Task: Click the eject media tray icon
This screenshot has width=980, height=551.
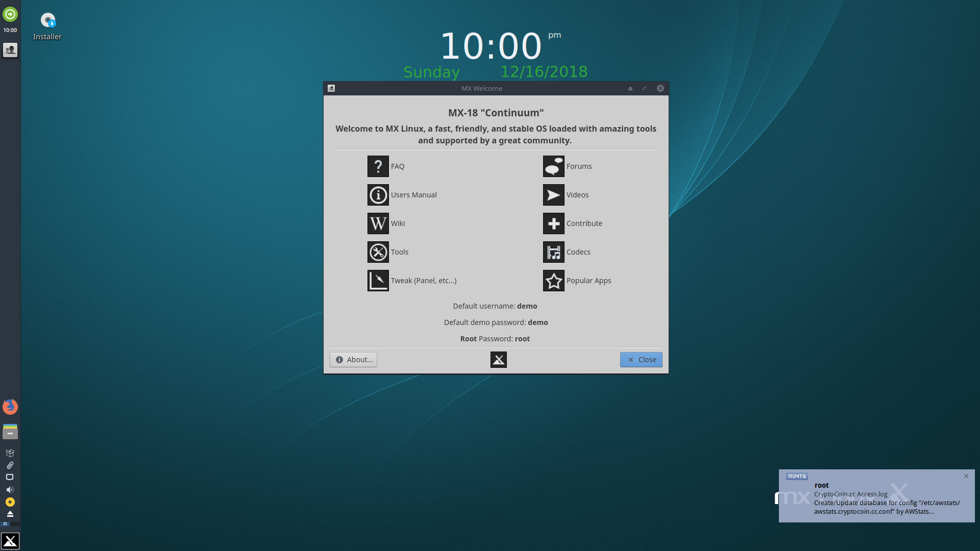Action: click(x=10, y=514)
